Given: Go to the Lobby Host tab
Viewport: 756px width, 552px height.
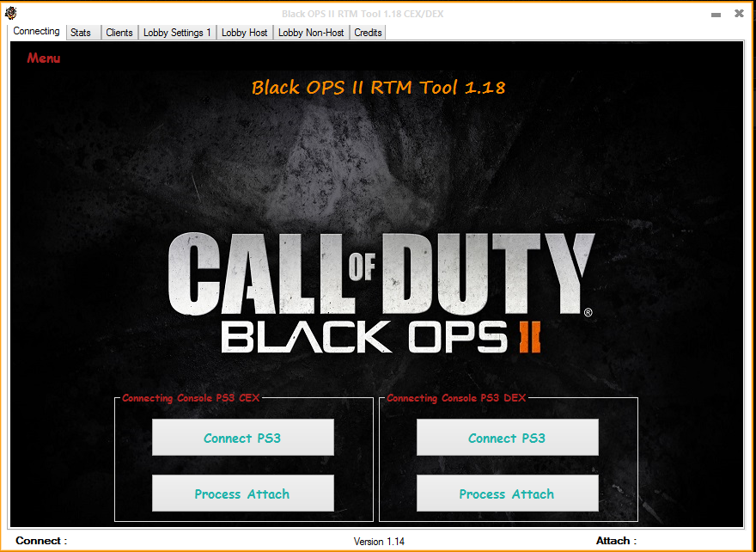Looking at the screenshot, I should pos(245,33).
